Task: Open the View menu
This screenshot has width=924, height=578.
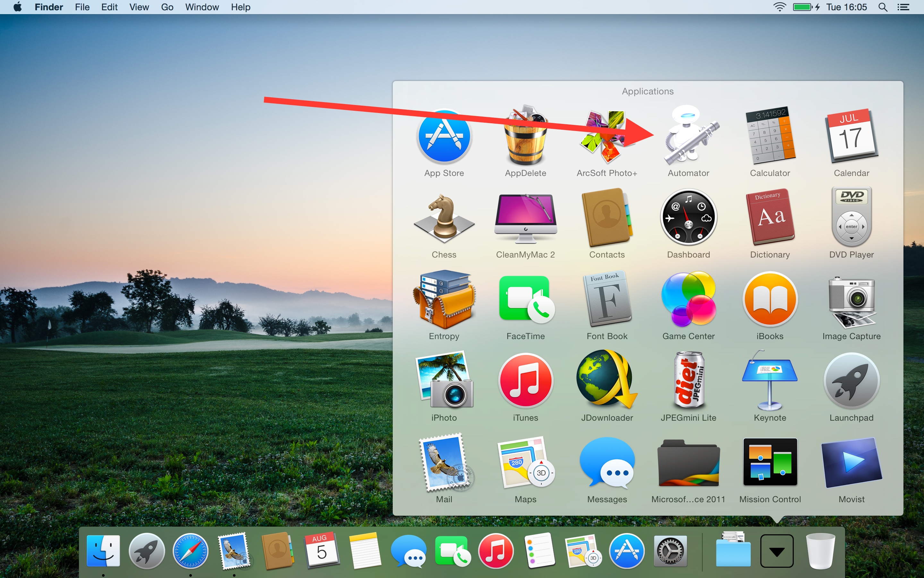Action: tap(139, 7)
